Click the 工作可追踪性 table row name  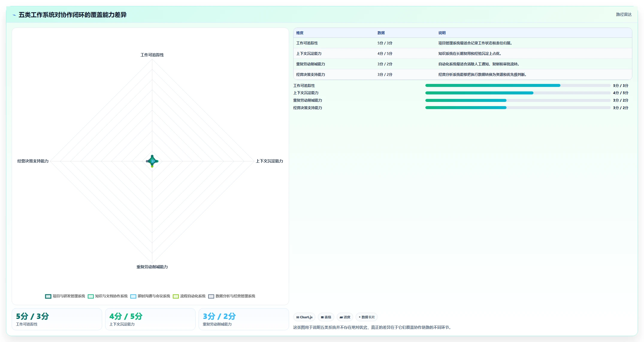point(307,43)
